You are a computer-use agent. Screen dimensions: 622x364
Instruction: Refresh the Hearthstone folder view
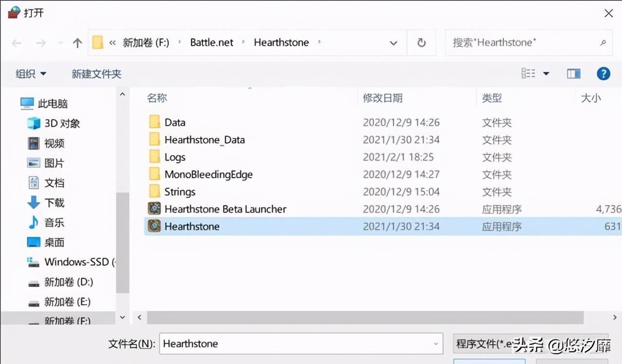[x=421, y=43]
